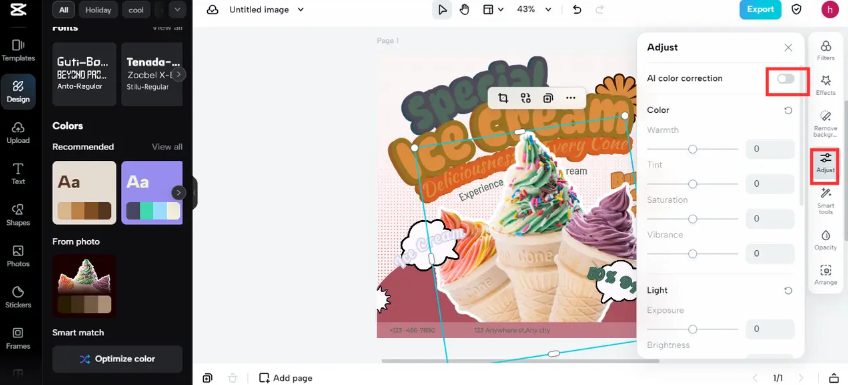Select the brown recommended color theme

tap(84, 192)
